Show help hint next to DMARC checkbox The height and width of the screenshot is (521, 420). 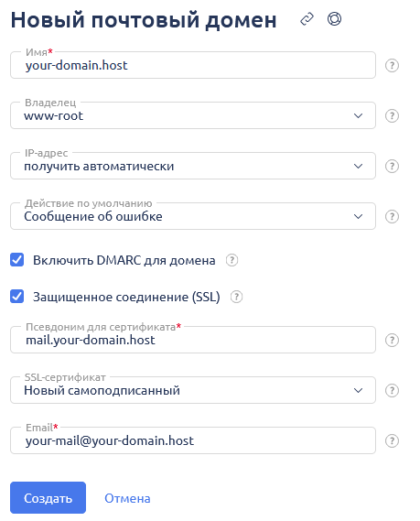click(x=232, y=260)
